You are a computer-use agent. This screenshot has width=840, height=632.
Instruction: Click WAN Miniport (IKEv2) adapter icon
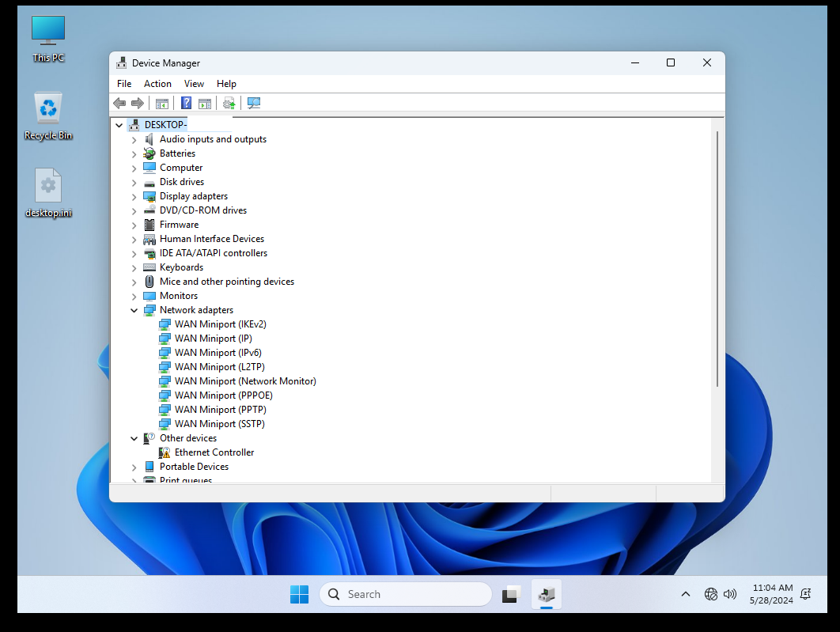coord(165,324)
